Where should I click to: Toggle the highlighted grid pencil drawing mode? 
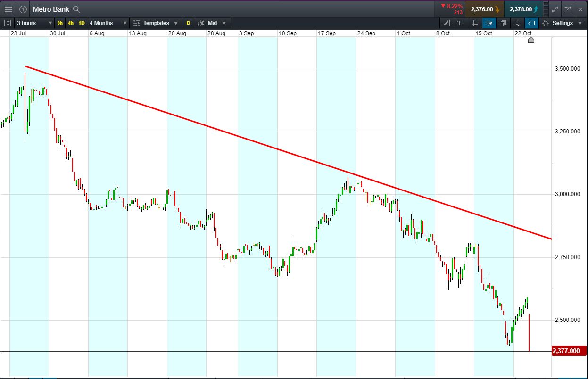[x=489, y=23]
